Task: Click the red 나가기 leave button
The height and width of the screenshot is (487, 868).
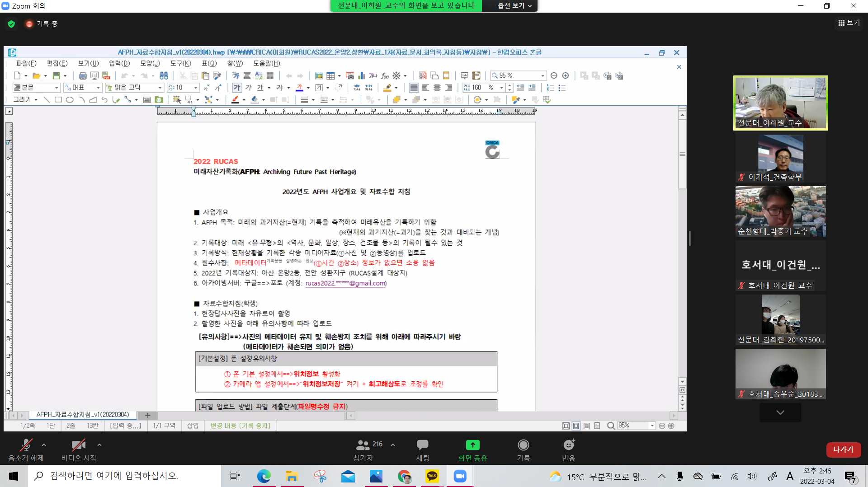Action: (843, 450)
